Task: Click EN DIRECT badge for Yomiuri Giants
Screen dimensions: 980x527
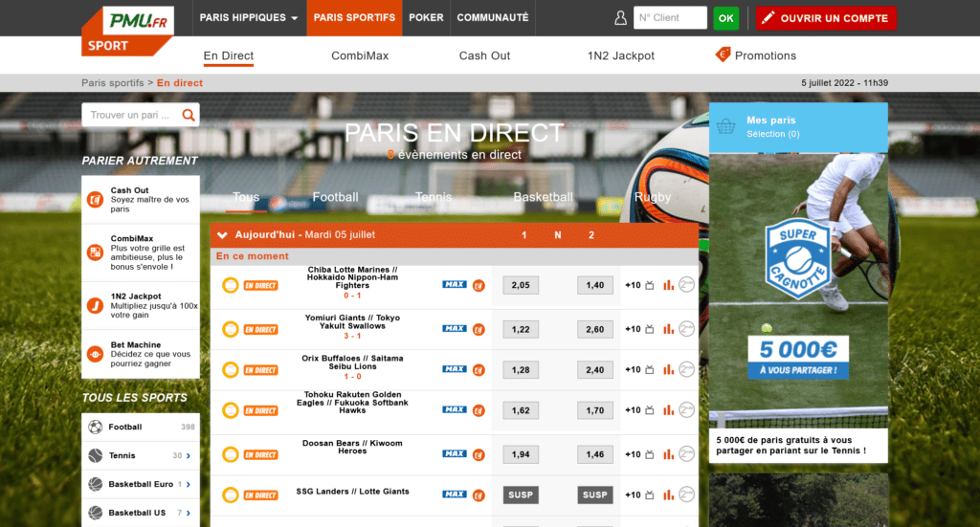Action: click(260, 330)
